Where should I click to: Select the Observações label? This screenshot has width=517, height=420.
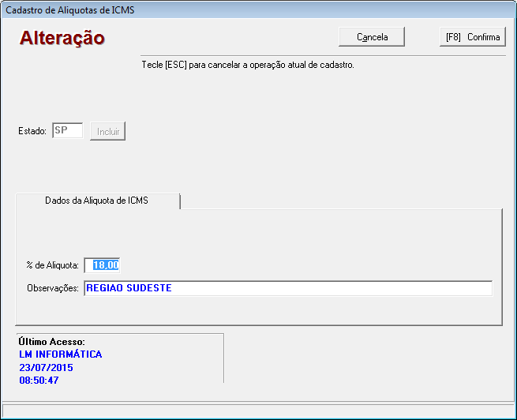(53, 289)
